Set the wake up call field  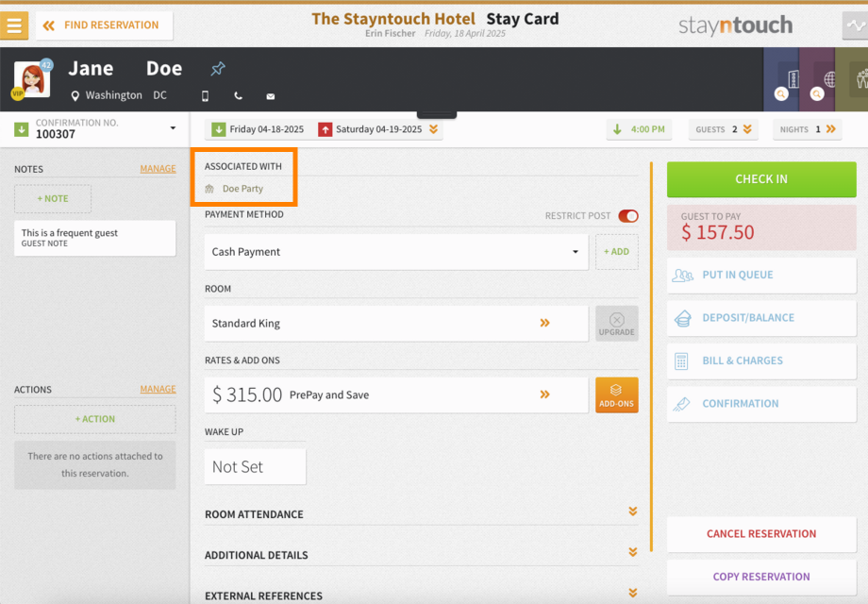[255, 467]
